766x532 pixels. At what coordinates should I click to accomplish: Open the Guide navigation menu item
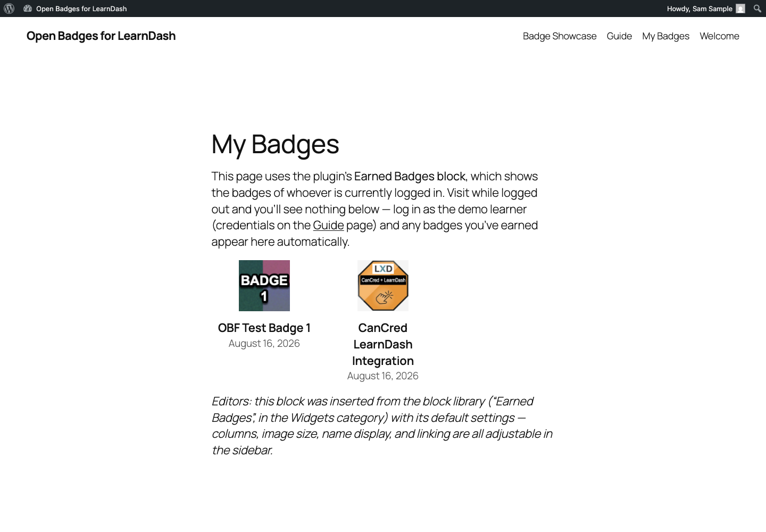click(619, 36)
